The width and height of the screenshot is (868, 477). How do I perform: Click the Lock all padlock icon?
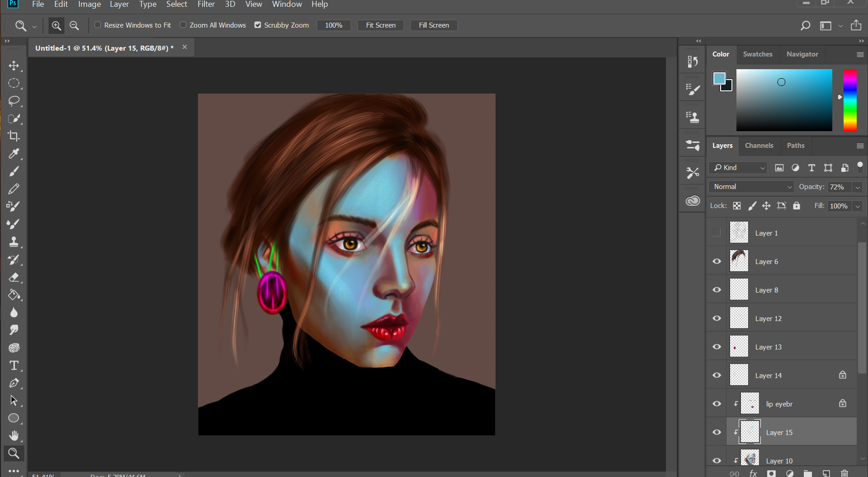(797, 206)
